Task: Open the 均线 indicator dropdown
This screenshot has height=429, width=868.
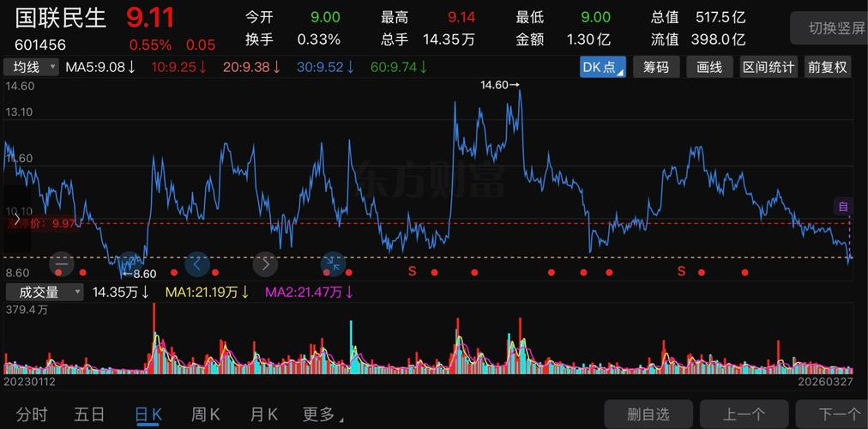Action: [31, 68]
